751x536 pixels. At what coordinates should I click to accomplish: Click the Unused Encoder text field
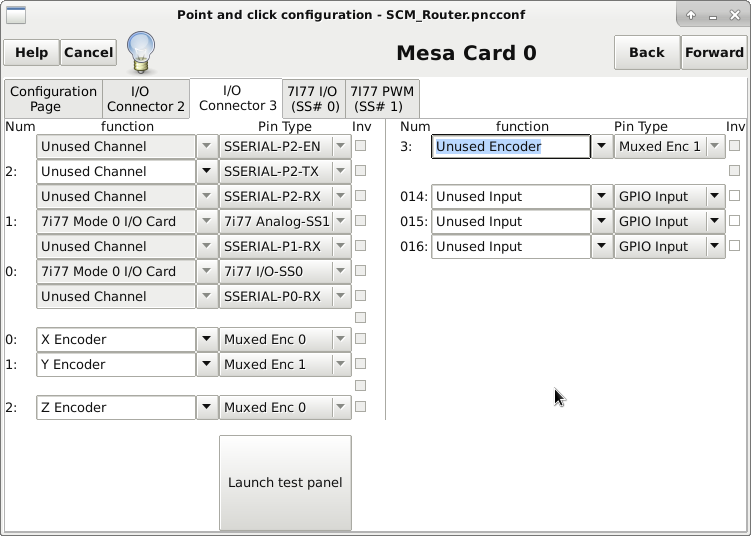click(x=510, y=147)
